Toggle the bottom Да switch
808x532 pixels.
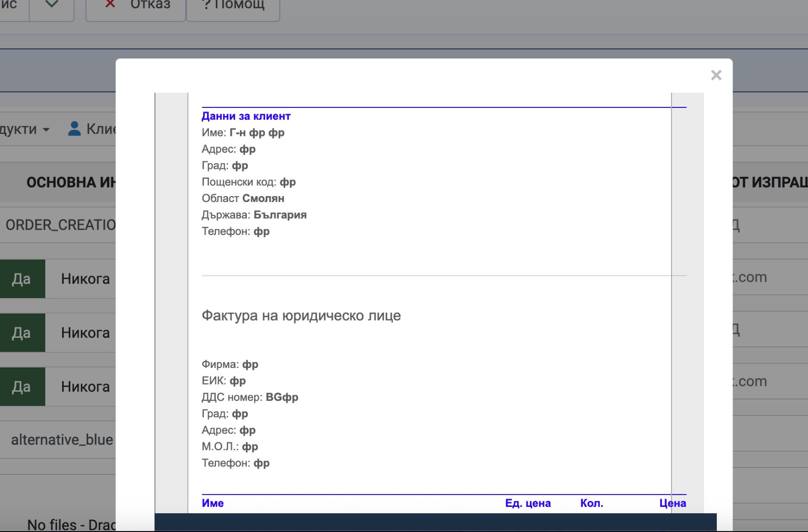click(x=23, y=387)
